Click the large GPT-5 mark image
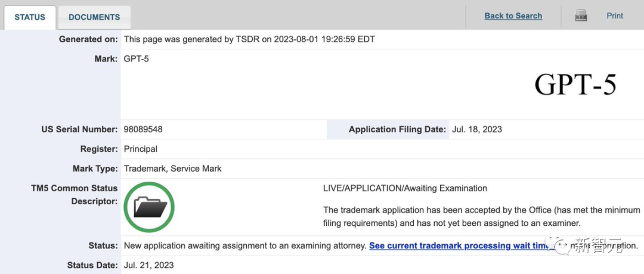The height and width of the screenshot is (274, 644). 575,85
